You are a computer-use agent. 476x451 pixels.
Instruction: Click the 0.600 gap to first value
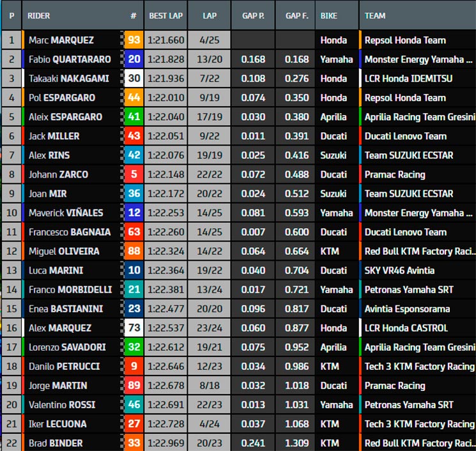[296, 232]
